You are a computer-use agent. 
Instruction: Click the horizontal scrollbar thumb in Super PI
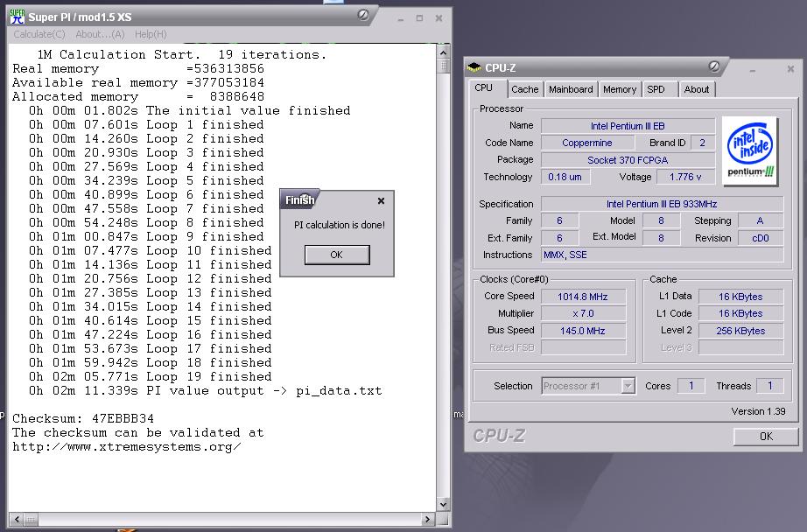click(31, 520)
